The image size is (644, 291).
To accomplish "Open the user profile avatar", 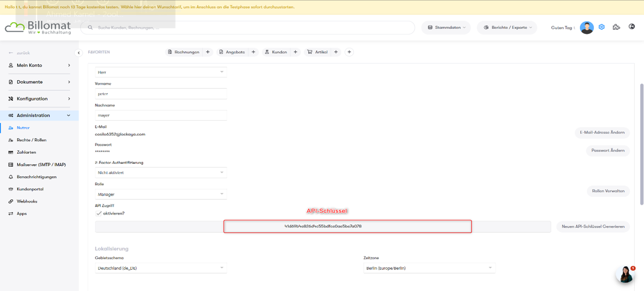I will click(586, 27).
